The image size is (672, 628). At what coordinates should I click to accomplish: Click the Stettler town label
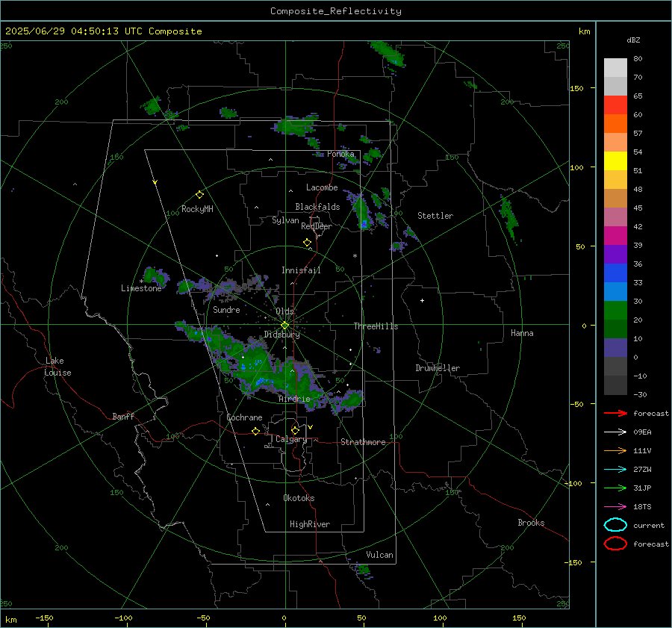(x=435, y=216)
